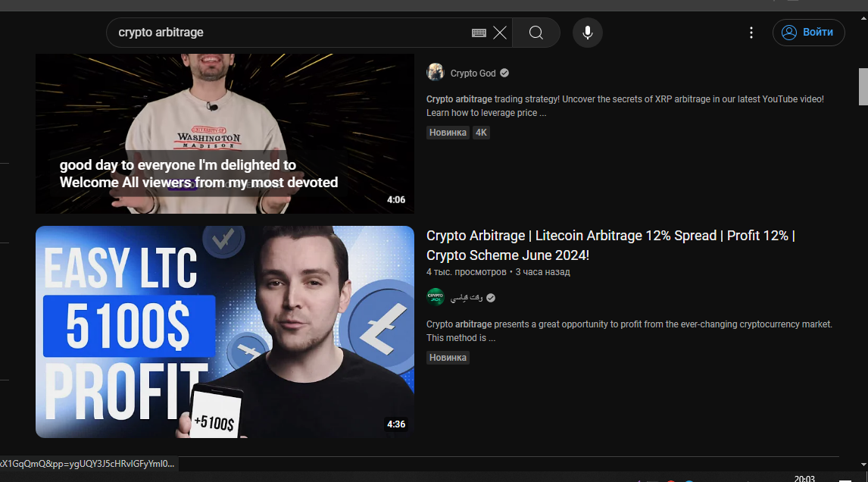Click the page vertical scrollbar thumb

coord(863,86)
